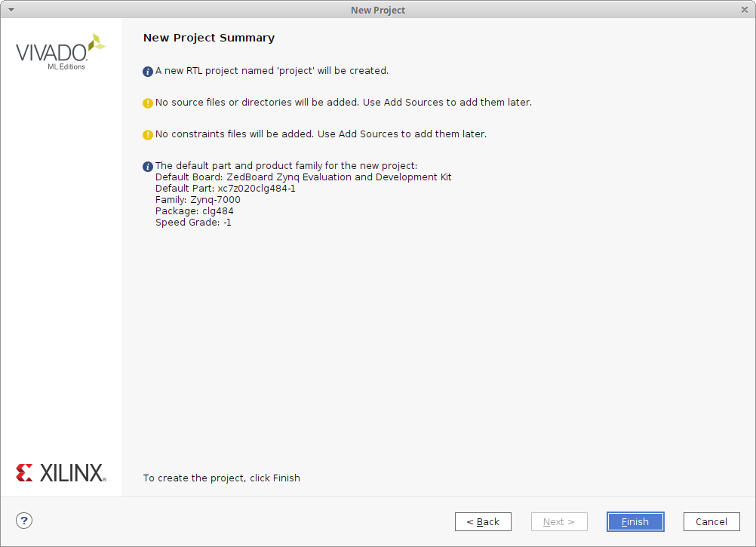Click the Speed Grade: -1 text
This screenshot has height=547, width=756.
click(193, 223)
